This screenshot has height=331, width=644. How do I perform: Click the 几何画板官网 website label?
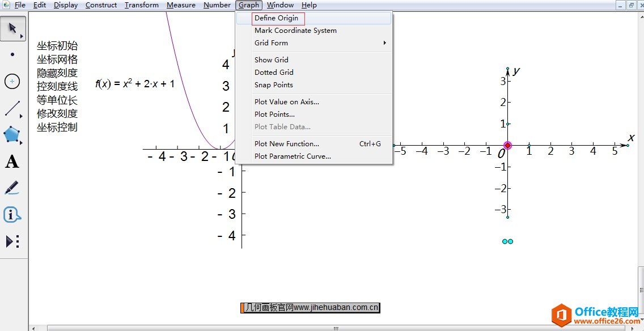pos(310,308)
